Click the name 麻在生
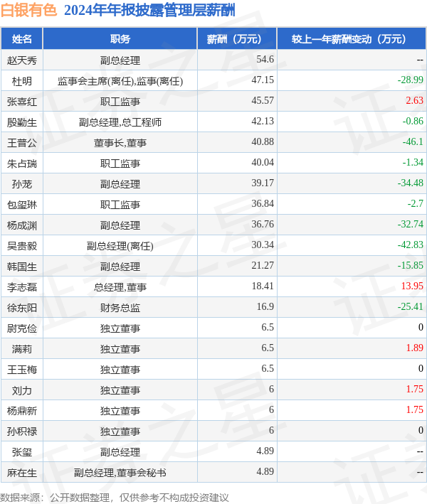Screen dimensions: 427x504 [x=22, y=473]
